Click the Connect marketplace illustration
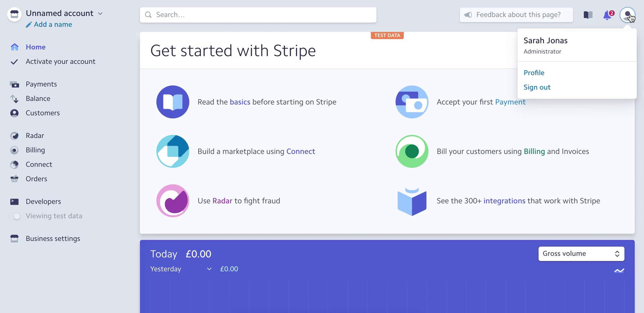The width and height of the screenshot is (644, 313). click(173, 151)
